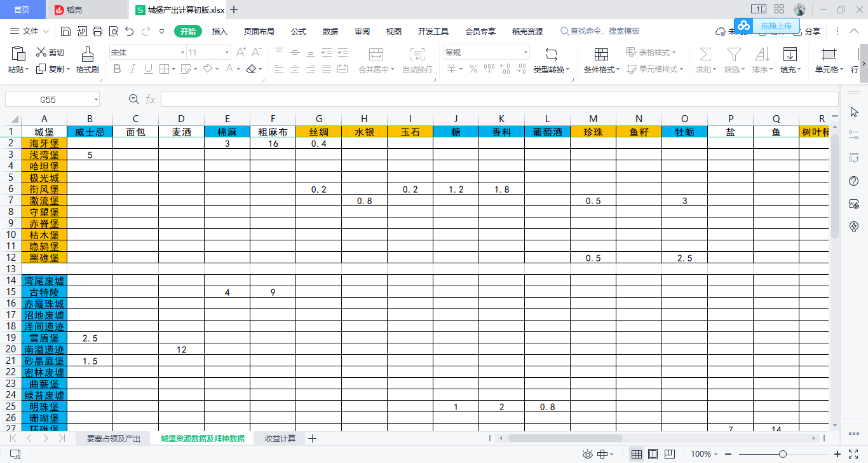
Task: Click the add new sheet plus icon
Action: point(312,438)
